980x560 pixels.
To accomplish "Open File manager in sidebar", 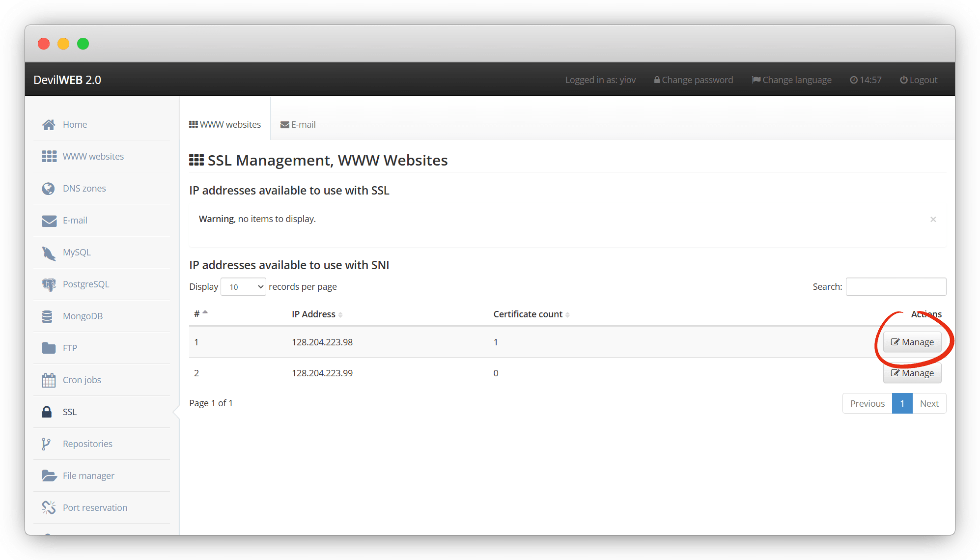I will pos(88,476).
